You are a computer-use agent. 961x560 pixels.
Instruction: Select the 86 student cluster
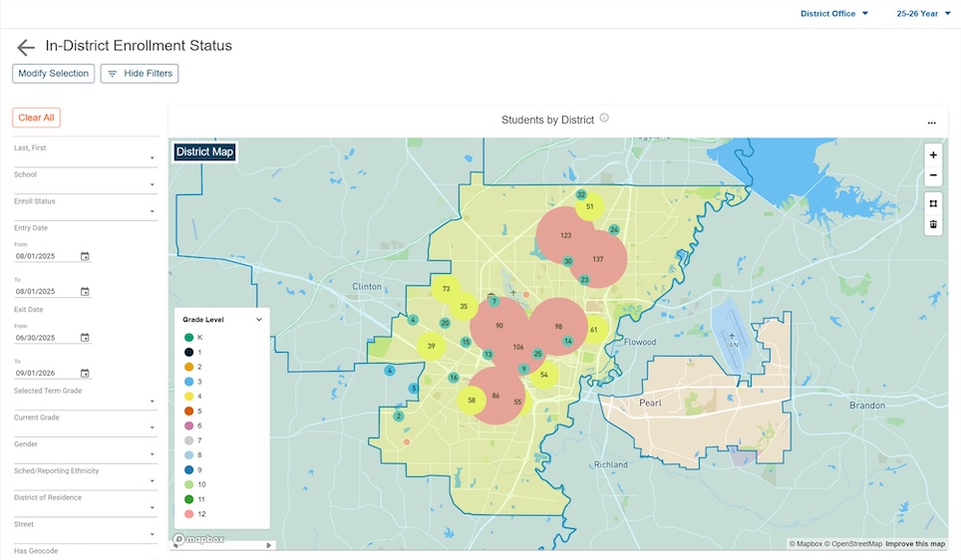point(495,396)
